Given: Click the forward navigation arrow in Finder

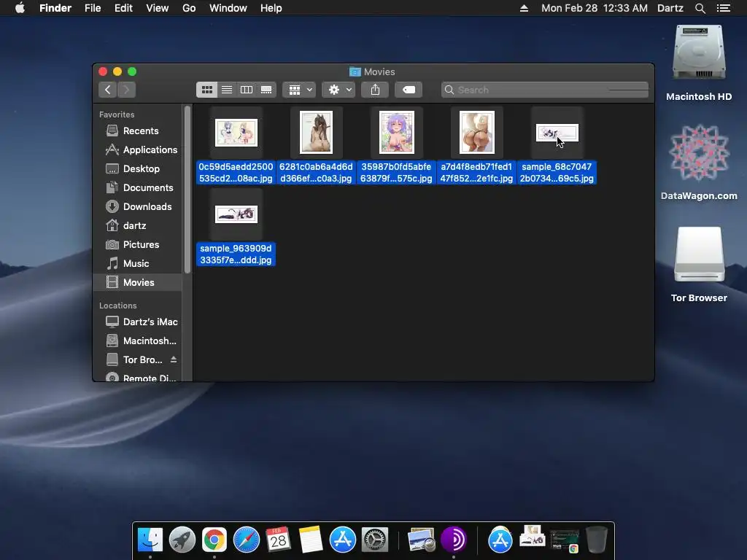Looking at the screenshot, I should tap(127, 90).
